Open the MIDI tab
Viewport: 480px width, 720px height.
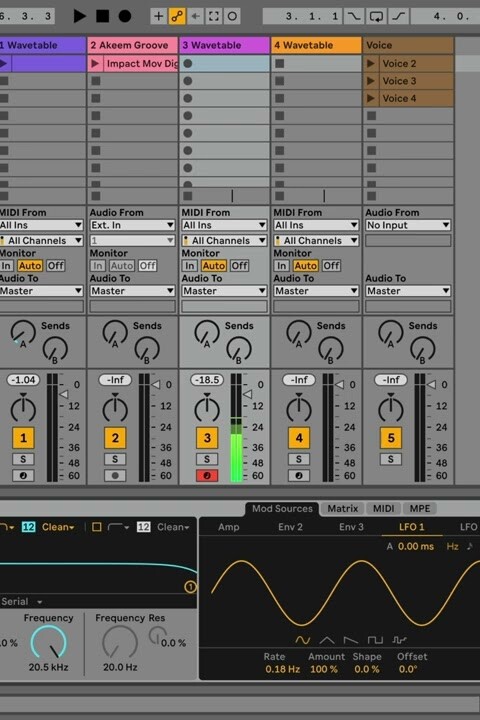coord(384,508)
